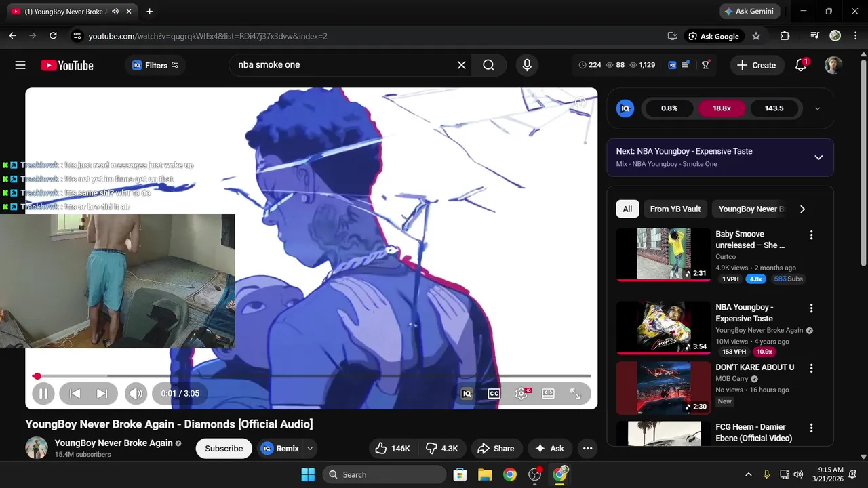868x488 pixels.
Task: Skip to previous video
Action: (x=75, y=393)
